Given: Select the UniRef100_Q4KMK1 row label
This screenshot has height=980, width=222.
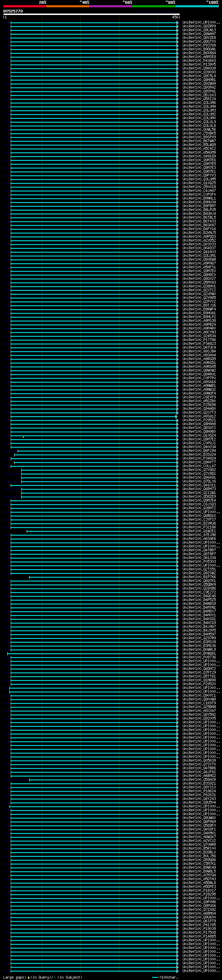Looking at the screenshot, I should [x=199, y=833].
